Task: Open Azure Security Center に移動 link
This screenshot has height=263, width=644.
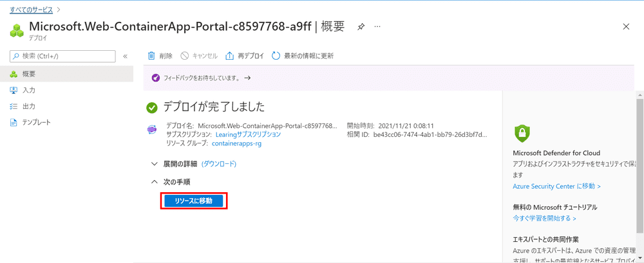Action: point(557,186)
